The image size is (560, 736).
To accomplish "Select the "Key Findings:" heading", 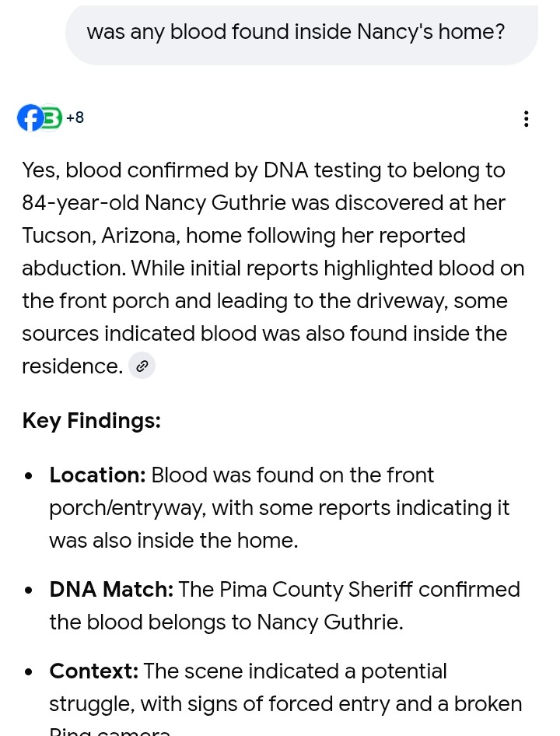I will [92, 420].
